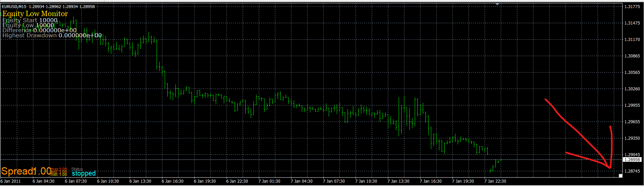Click the '6 Jan 19:30' time label

(205, 181)
